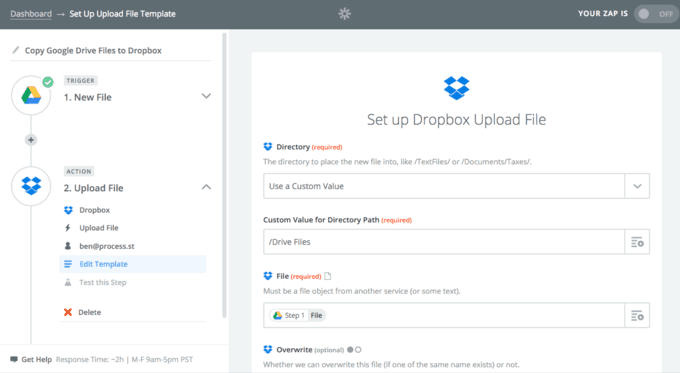Click the file document icon after File (required)
The width and height of the screenshot is (680, 373).
pyautogui.click(x=327, y=276)
